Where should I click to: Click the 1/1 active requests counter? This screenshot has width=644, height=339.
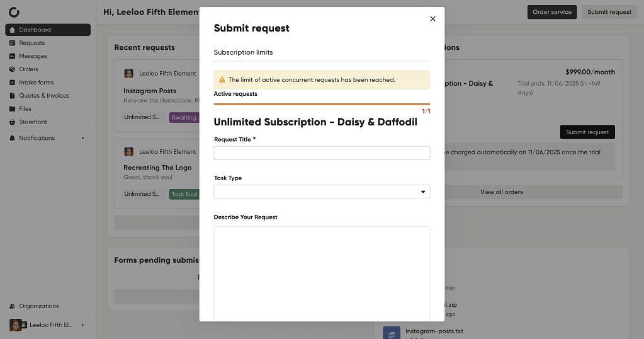click(x=426, y=111)
